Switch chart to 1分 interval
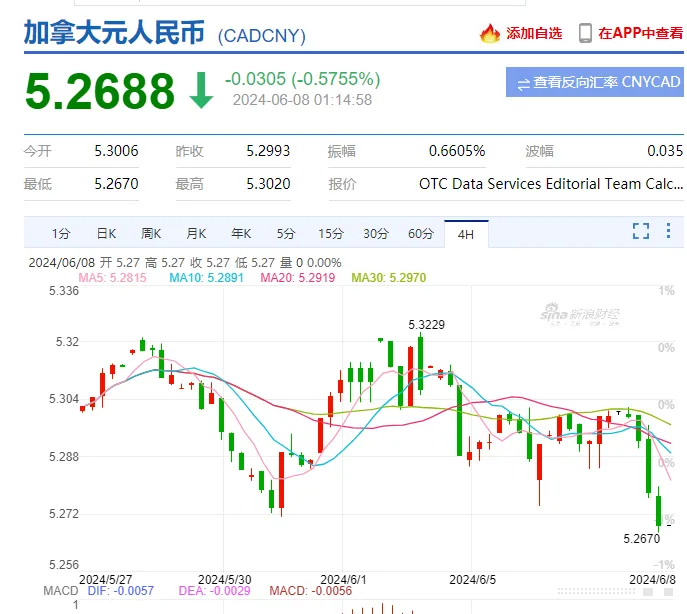 [x=61, y=234]
